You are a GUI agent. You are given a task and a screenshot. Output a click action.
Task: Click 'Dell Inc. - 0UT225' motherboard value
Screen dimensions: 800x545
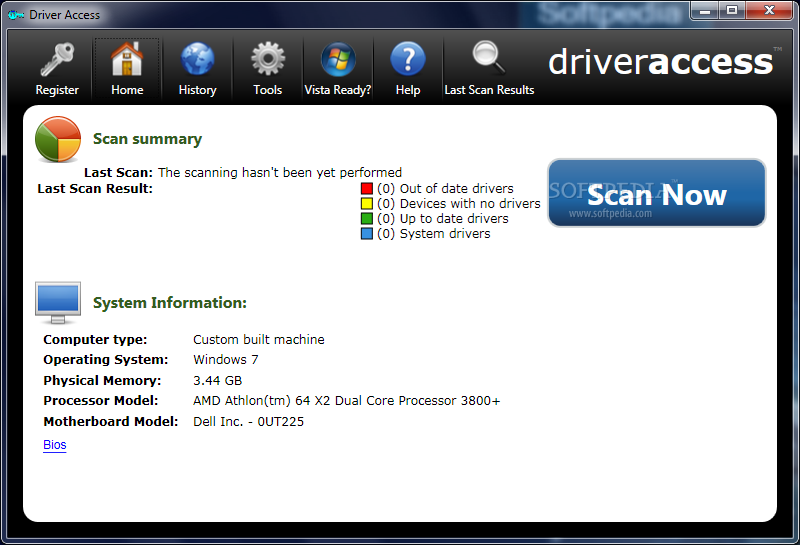[248, 422]
